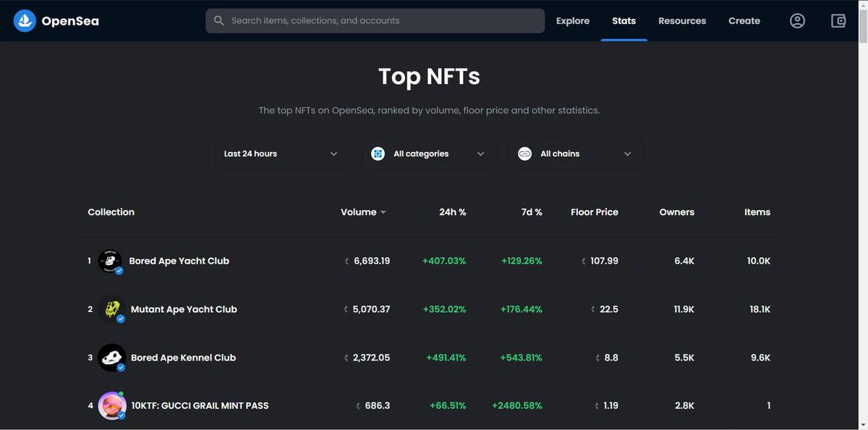868x430 pixels.
Task: Click the Top NFTs heading
Action: (x=429, y=77)
